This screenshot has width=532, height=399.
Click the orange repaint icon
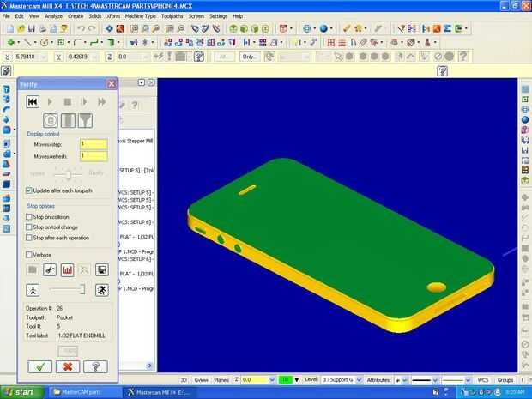pos(120,29)
